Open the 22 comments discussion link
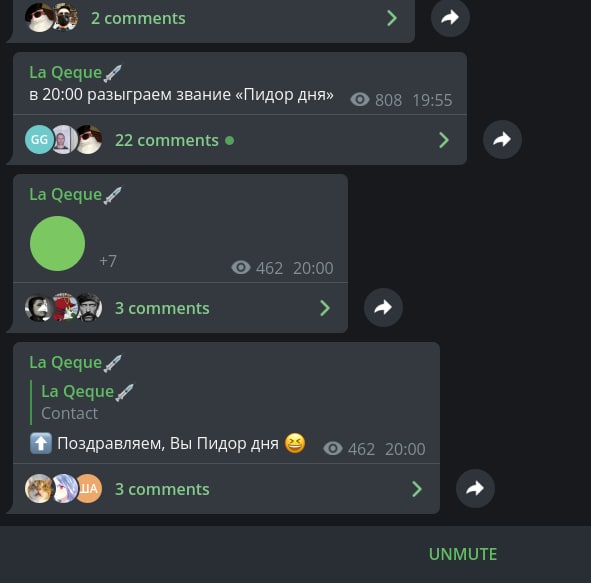Image resolution: width=591 pixels, height=583 pixels. (x=167, y=140)
